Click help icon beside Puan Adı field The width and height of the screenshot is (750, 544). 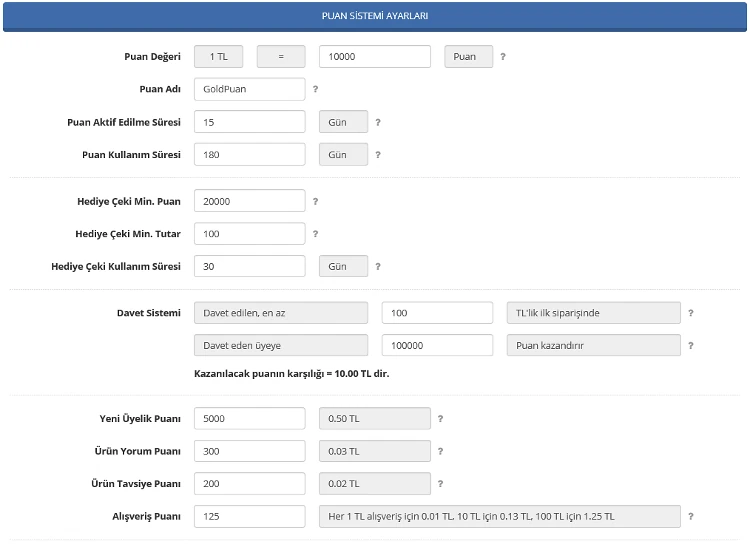(315, 89)
